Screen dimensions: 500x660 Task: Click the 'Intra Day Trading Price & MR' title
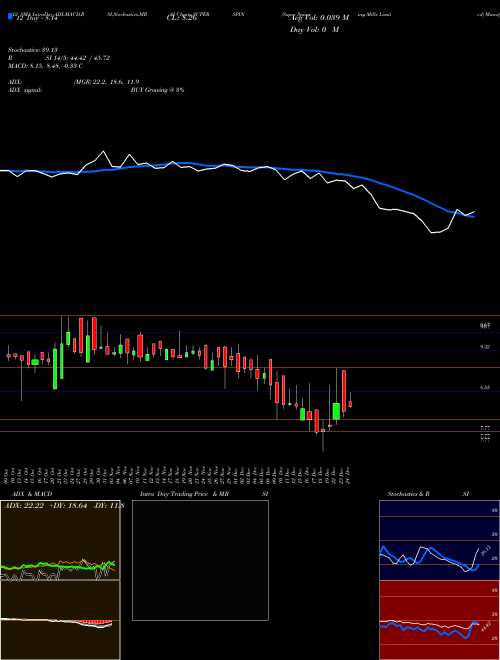pyautogui.click(x=184, y=494)
